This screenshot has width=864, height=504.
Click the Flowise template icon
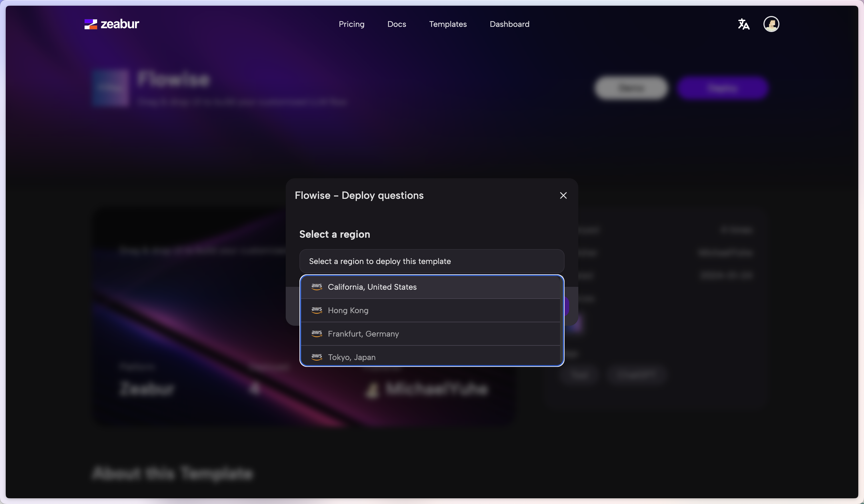pos(110,88)
